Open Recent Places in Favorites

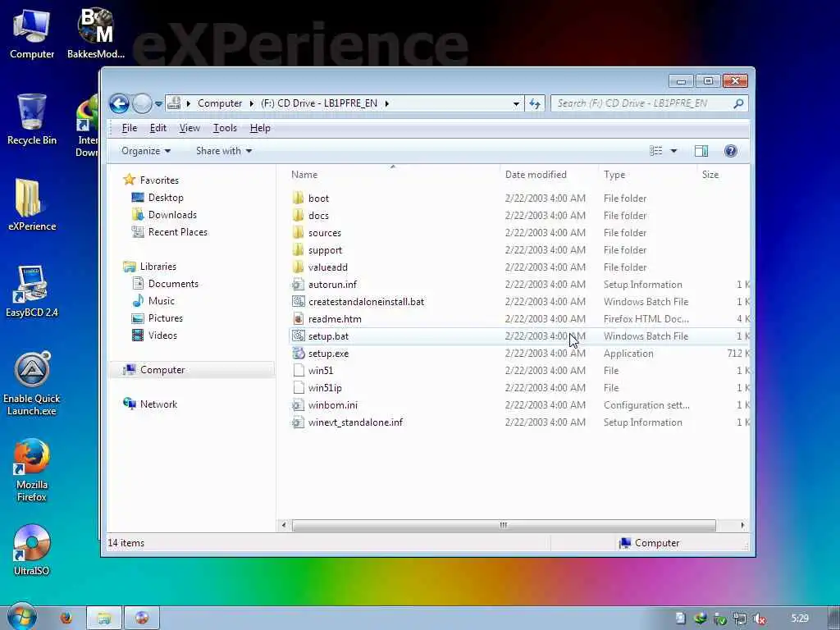tap(177, 232)
